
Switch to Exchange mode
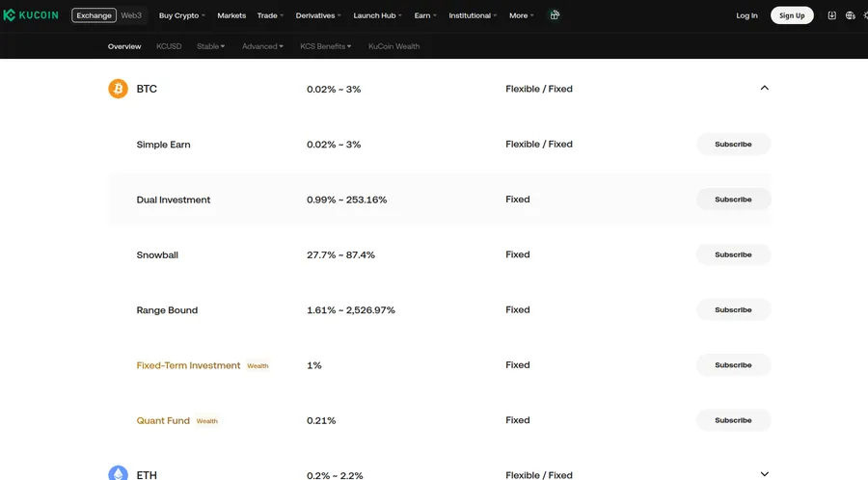[95, 15]
